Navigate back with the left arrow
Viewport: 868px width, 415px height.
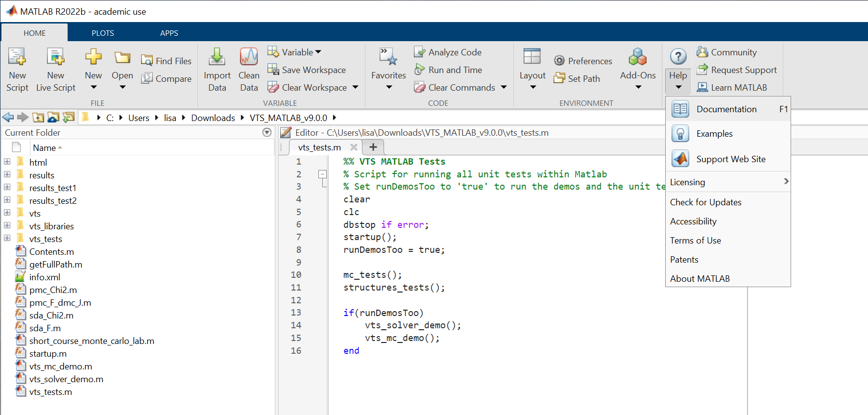[8, 118]
